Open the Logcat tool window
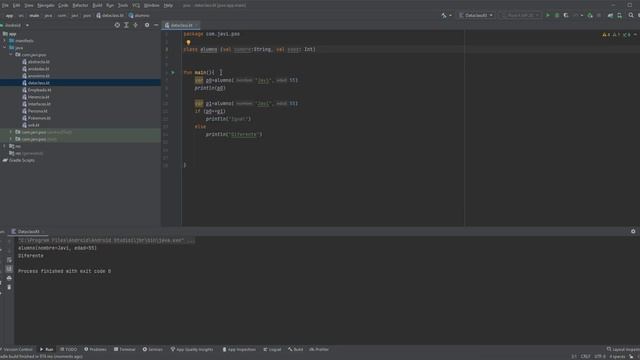This screenshot has width=640, height=360. click(272, 349)
